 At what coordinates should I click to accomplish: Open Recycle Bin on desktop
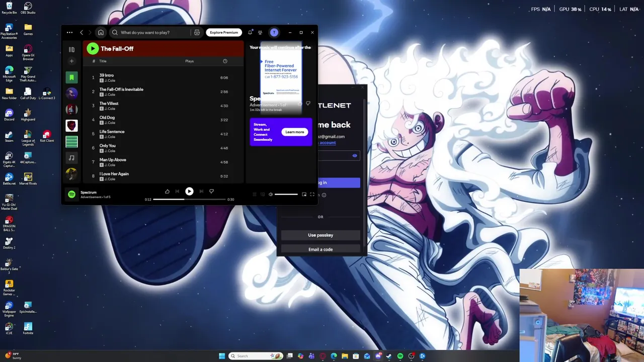point(9,8)
